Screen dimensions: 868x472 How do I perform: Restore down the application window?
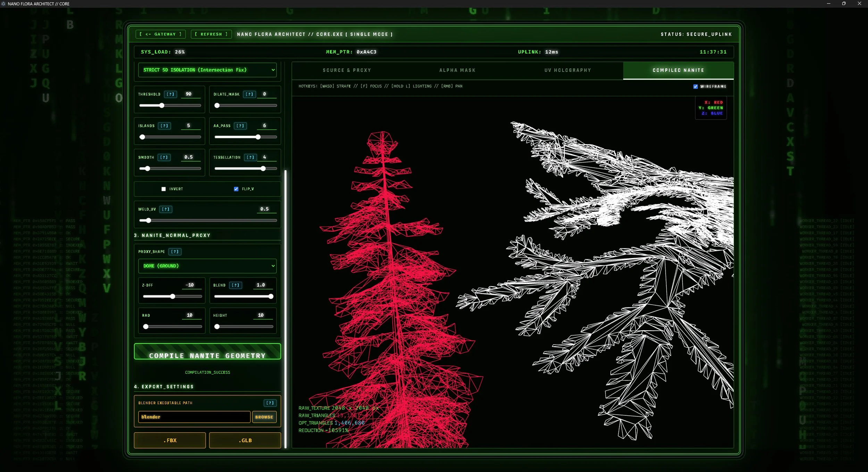844,3
